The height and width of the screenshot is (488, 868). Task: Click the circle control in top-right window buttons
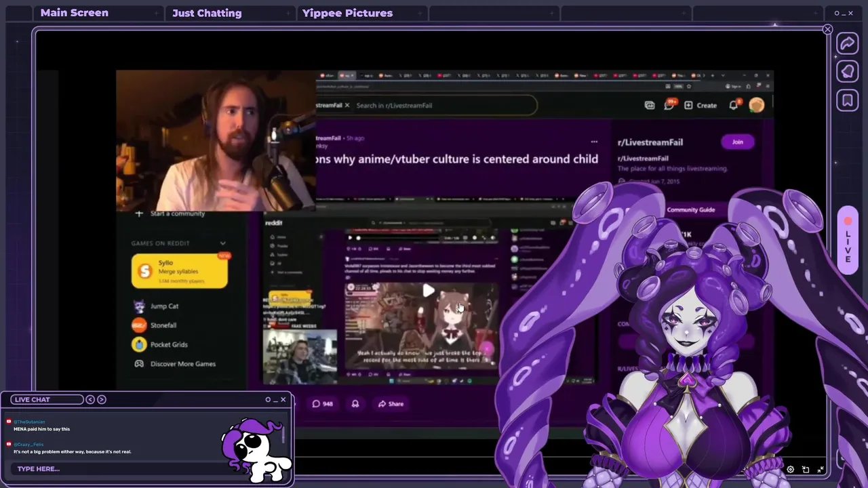(x=836, y=13)
